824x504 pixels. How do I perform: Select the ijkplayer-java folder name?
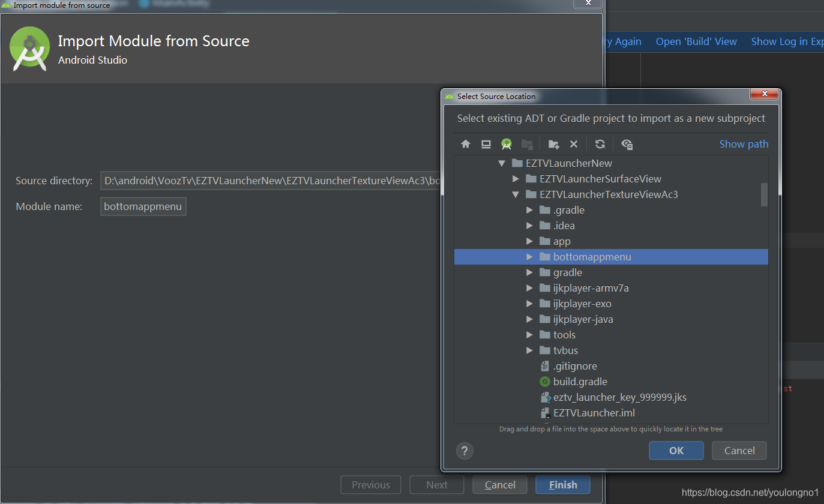(x=583, y=319)
